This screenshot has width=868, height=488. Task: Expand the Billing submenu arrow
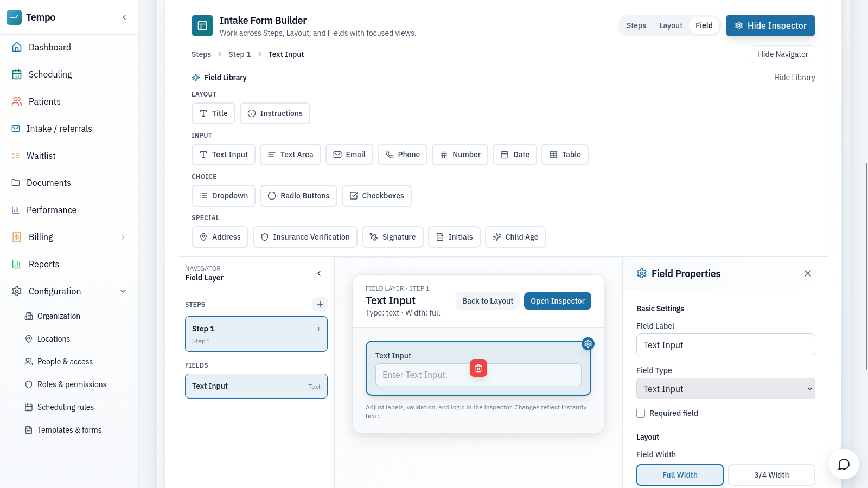pos(123,237)
